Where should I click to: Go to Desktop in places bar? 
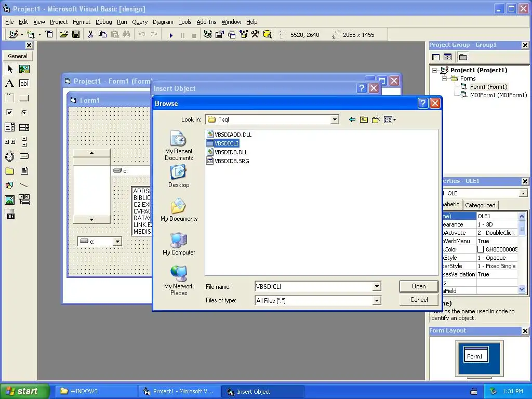tap(179, 177)
